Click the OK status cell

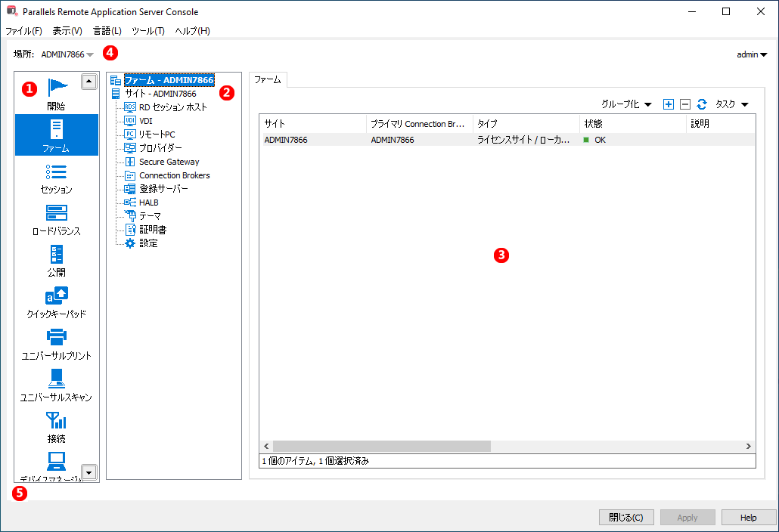594,140
